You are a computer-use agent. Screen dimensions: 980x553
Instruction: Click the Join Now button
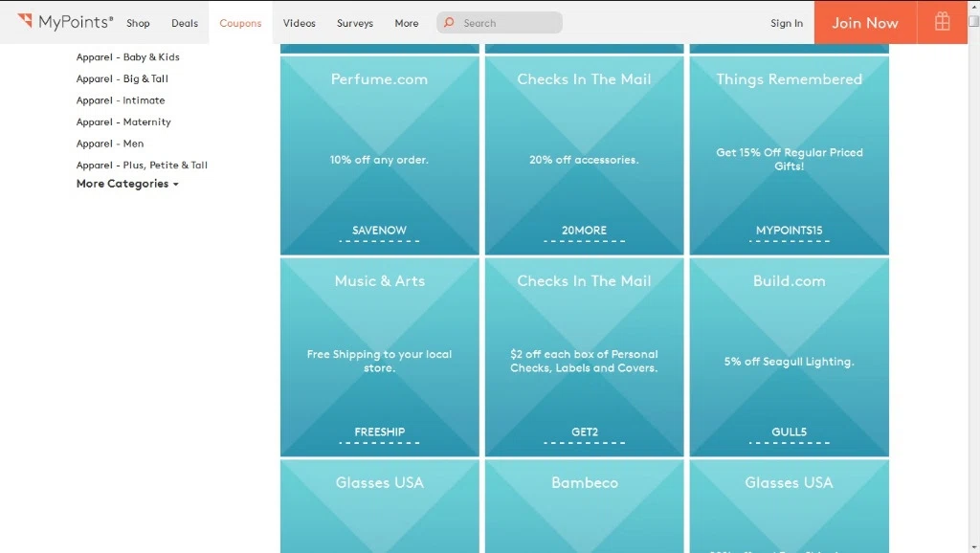[x=865, y=23]
